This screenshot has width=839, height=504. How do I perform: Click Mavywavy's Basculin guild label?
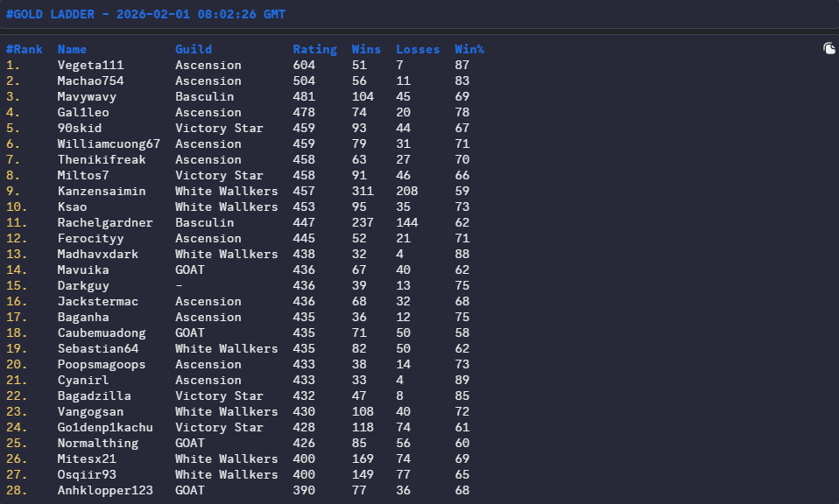click(204, 97)
